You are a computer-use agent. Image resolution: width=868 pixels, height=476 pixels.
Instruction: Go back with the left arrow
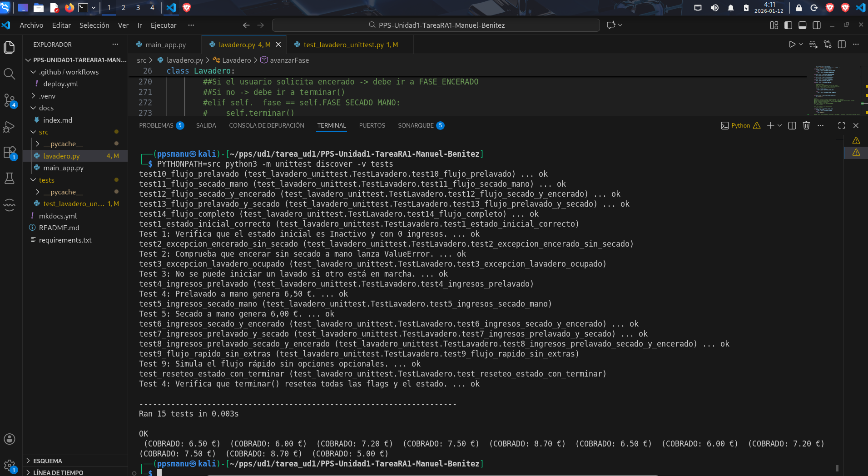(246, 25)
